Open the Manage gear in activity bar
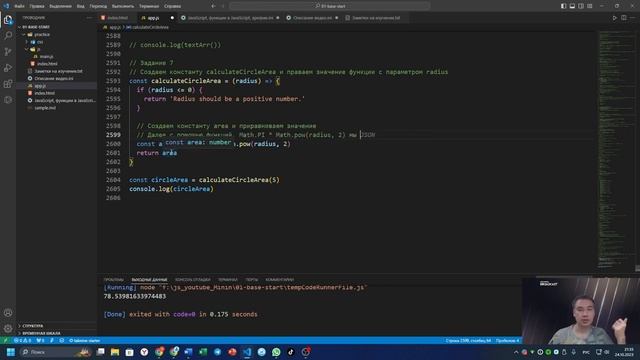 point(8,328)
